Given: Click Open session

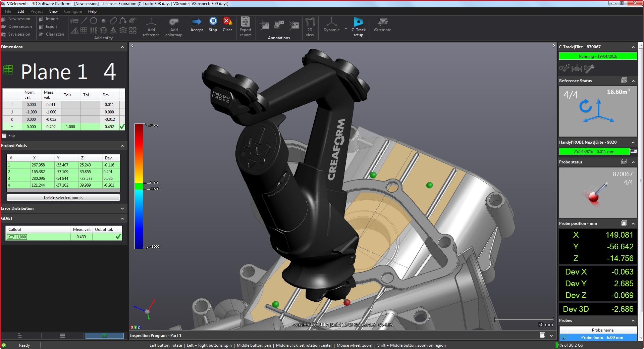Looking at the screenshot, I should coord(17,27).
